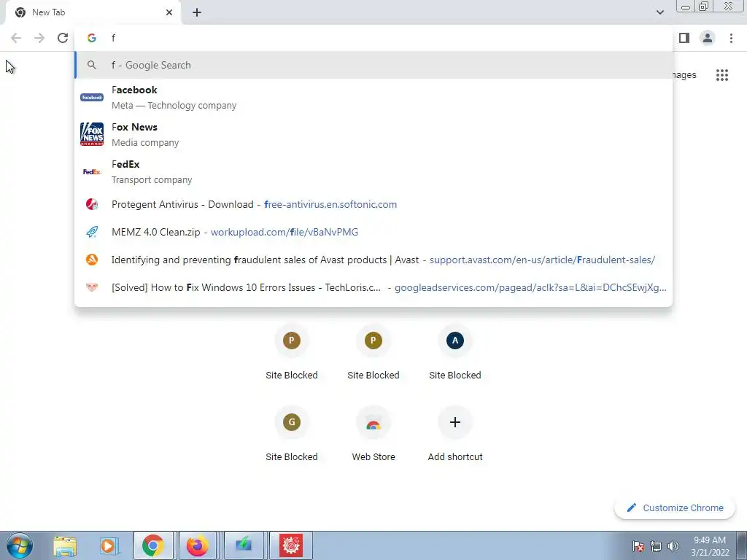Click the Facebook logo icon
Viewport: 747px width, 560px height.
(x=92, y=97)
